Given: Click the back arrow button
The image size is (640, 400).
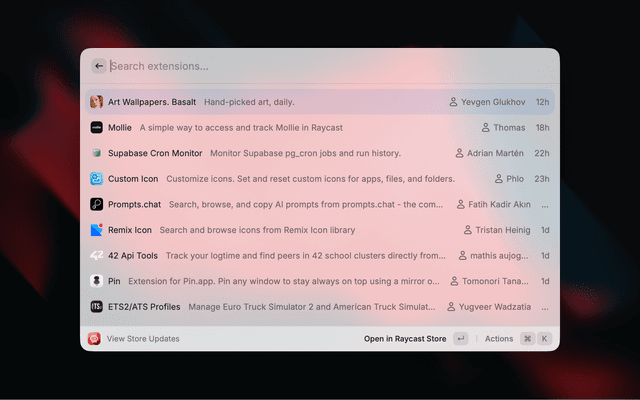Looking at the screenshot, I should tap(98, 66).
